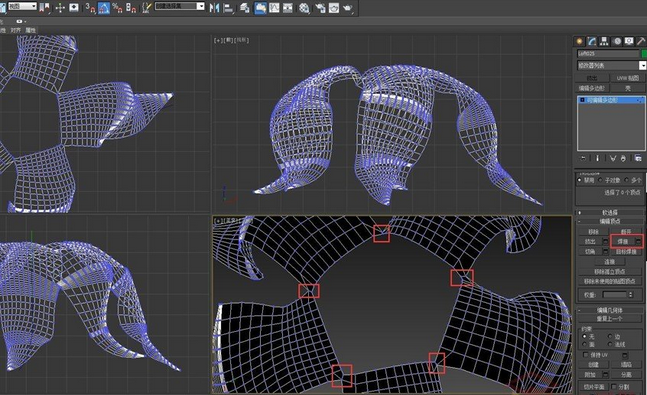The height and width of the screenshot is (395, 647).
Task: Open settings box next to 挤出
Action: coord(605,241)
